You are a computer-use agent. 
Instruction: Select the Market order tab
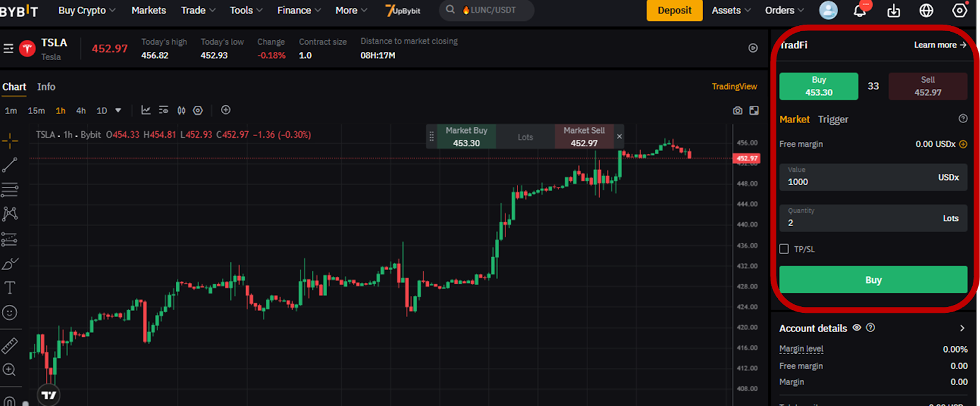coord(794,119)
